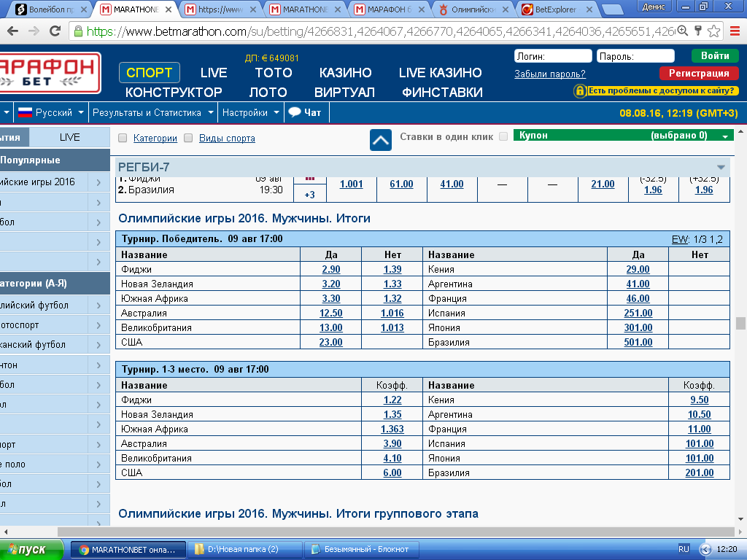
Task: Click the red statistics icon beside Фиджи–Бразилия
Action: pos(309,179)
